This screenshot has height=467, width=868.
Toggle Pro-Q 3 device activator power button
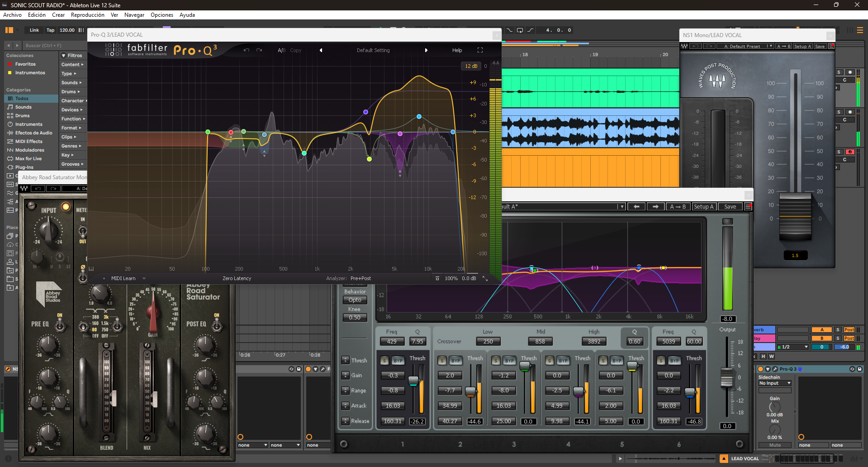(760, 369)
